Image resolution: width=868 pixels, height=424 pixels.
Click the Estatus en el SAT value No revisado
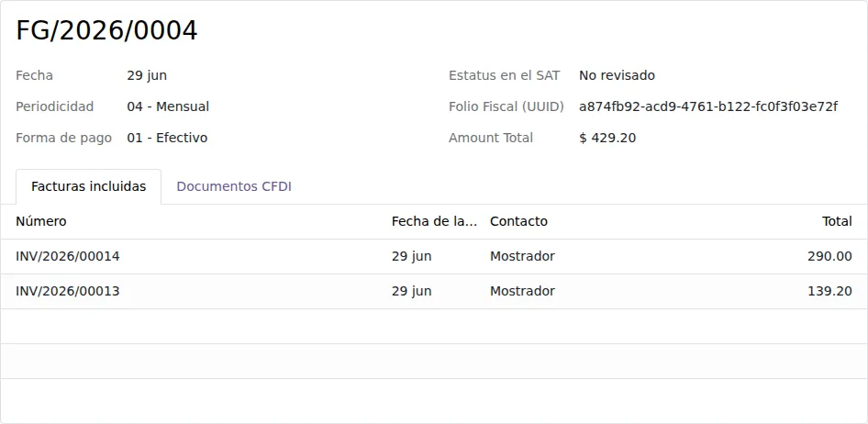click(x=617, y=75)
